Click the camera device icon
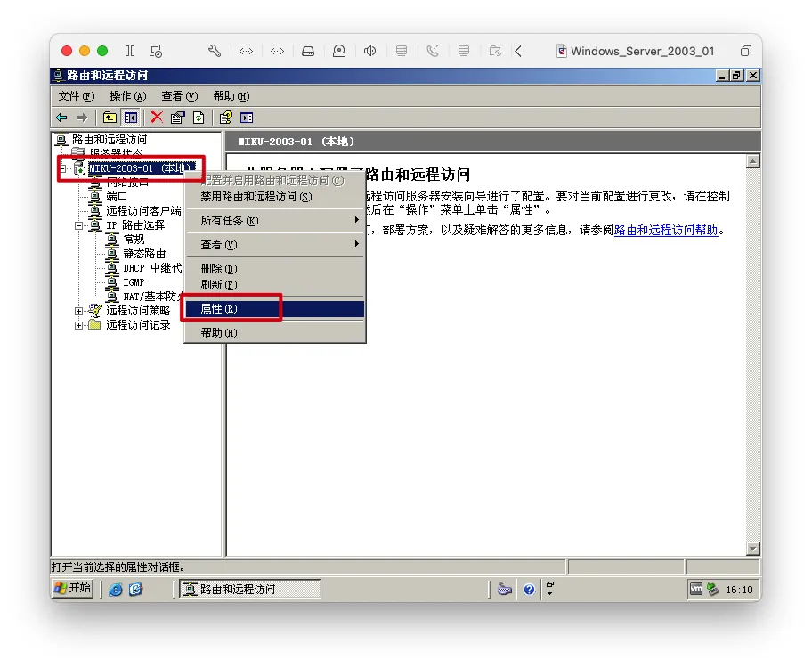Image resolution: width=812 pixels, height=668 pixels. point(339,51)
